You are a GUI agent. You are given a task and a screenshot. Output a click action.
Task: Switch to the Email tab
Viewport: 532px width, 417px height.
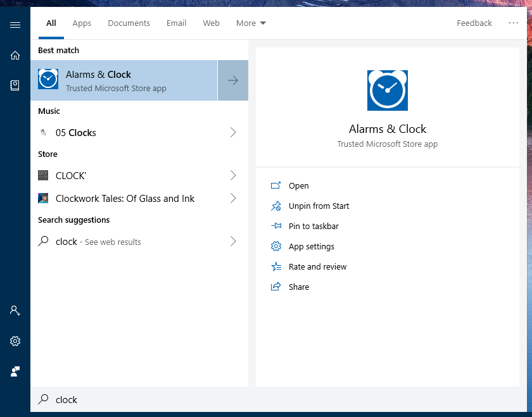[177, 23]
